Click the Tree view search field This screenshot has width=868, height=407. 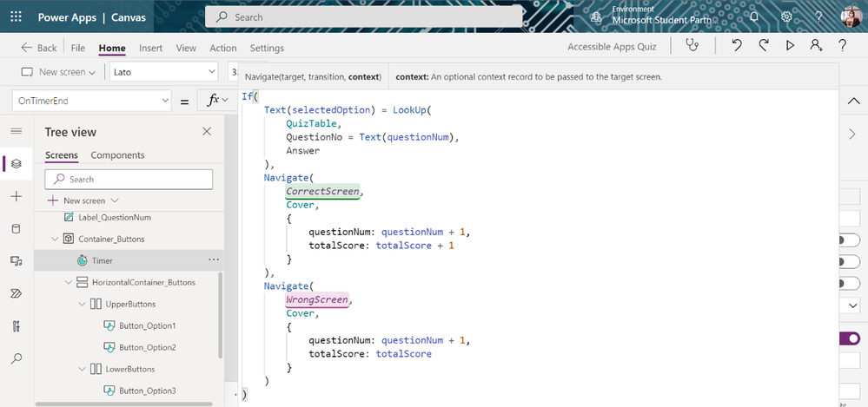point(129,179)
